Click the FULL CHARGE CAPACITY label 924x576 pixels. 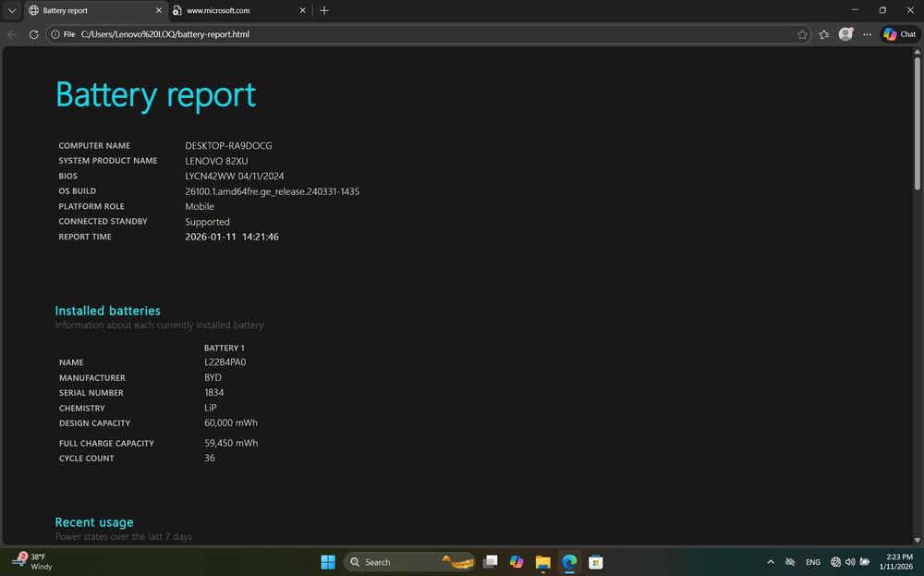point(106,444)
